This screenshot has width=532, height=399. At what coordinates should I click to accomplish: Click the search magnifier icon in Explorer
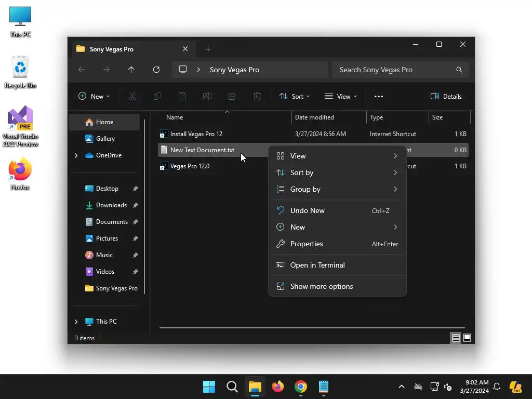click(x=459, y=70)
